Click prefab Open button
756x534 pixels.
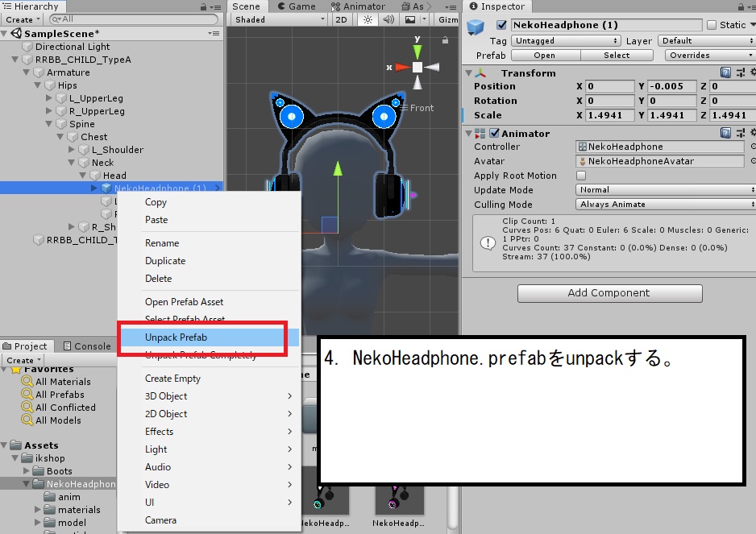tap(546, 56)
